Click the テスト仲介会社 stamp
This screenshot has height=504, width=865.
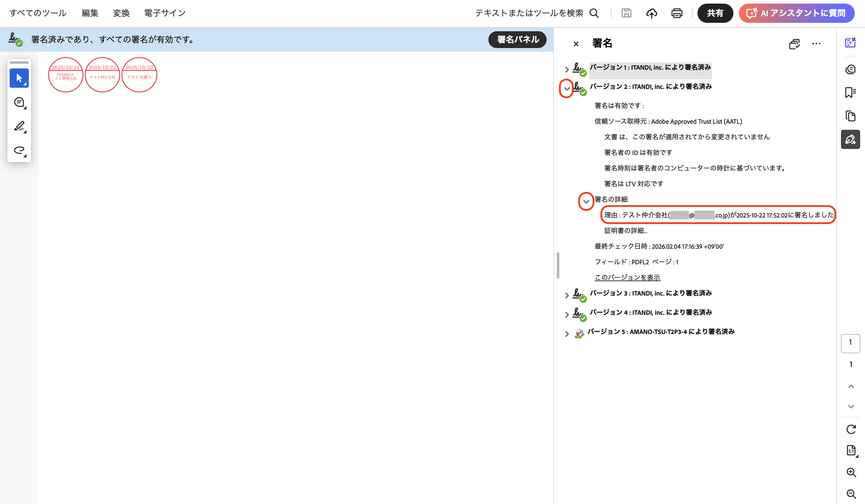coord(102,75)
